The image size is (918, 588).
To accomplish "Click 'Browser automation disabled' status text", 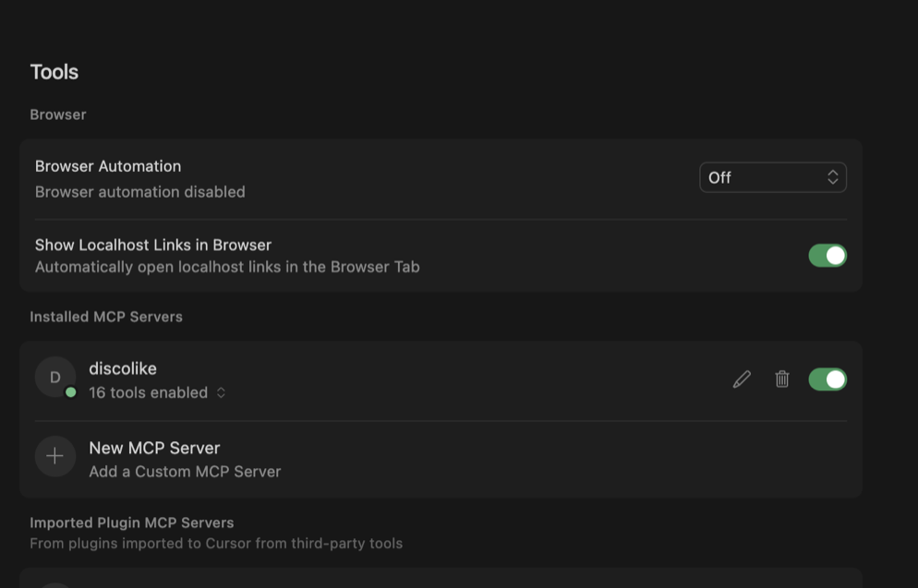I will pos(140,192).
